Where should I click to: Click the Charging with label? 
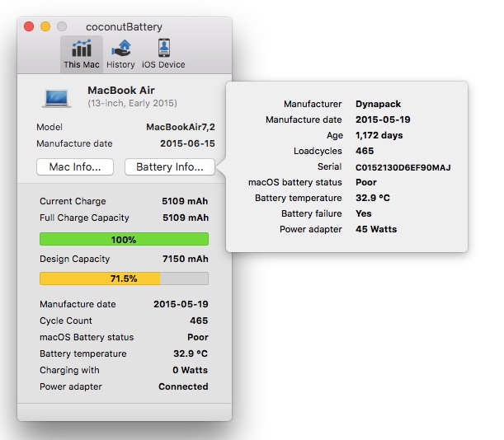coord(69,370)
